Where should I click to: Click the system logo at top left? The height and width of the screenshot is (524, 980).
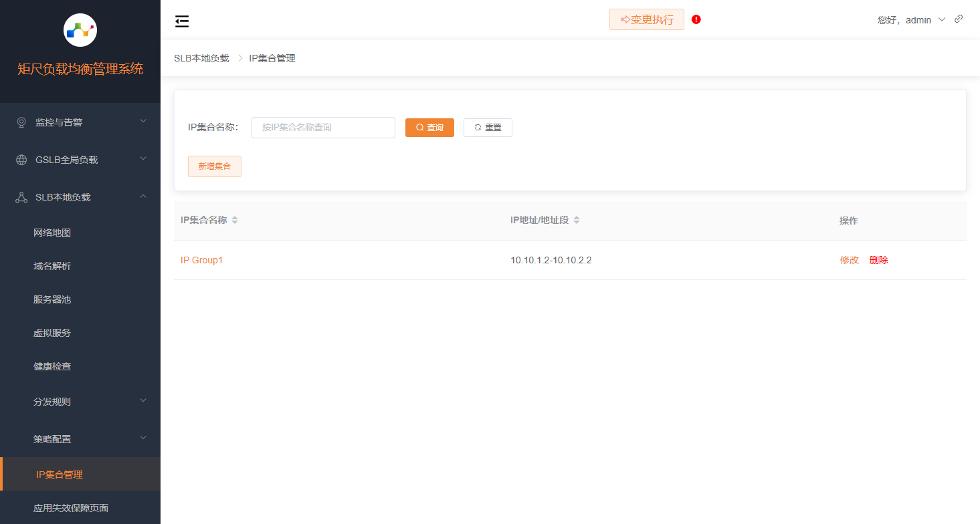(x=80, y=30)
